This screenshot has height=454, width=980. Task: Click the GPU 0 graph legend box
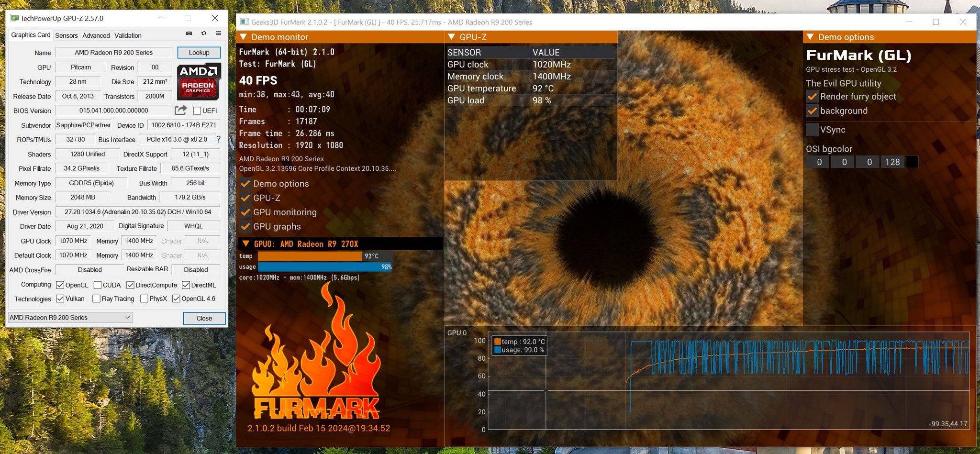click(519, 345)
